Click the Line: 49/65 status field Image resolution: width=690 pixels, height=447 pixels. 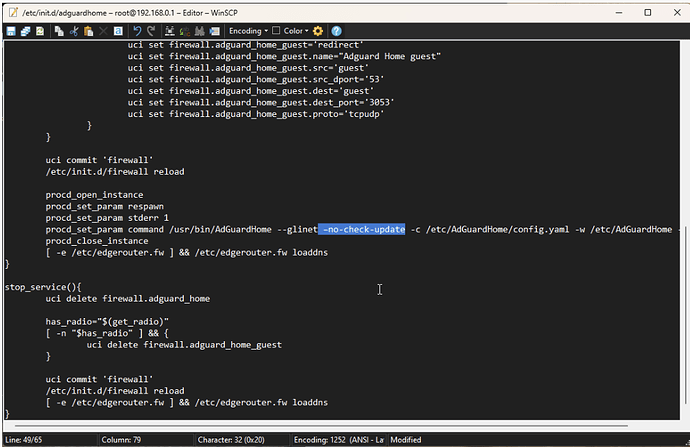(x=30, y=439)
